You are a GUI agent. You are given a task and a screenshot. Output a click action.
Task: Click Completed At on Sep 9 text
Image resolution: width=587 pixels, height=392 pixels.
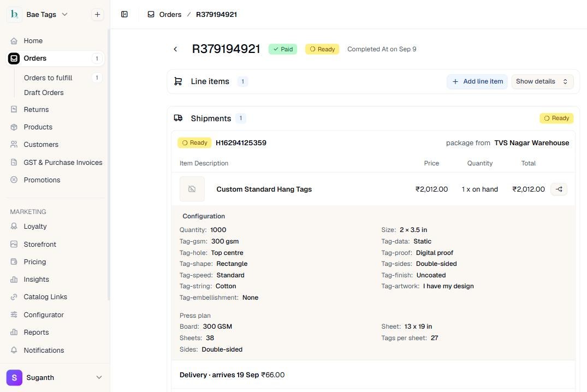tap(382, 49)
